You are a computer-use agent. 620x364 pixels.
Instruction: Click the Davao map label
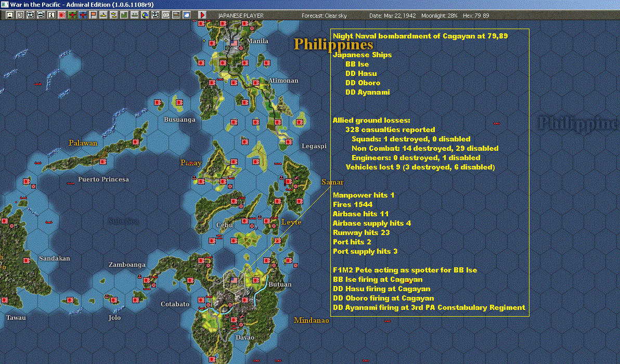tap(245, 337)
